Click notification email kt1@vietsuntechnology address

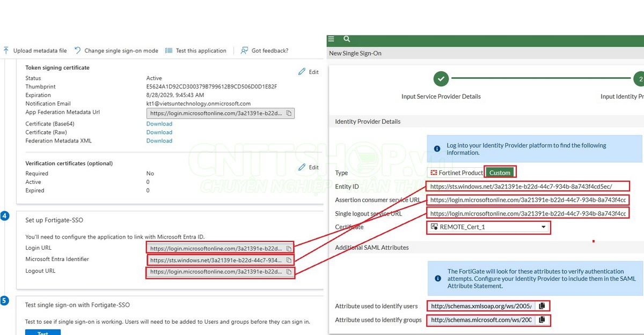(199, 104)
